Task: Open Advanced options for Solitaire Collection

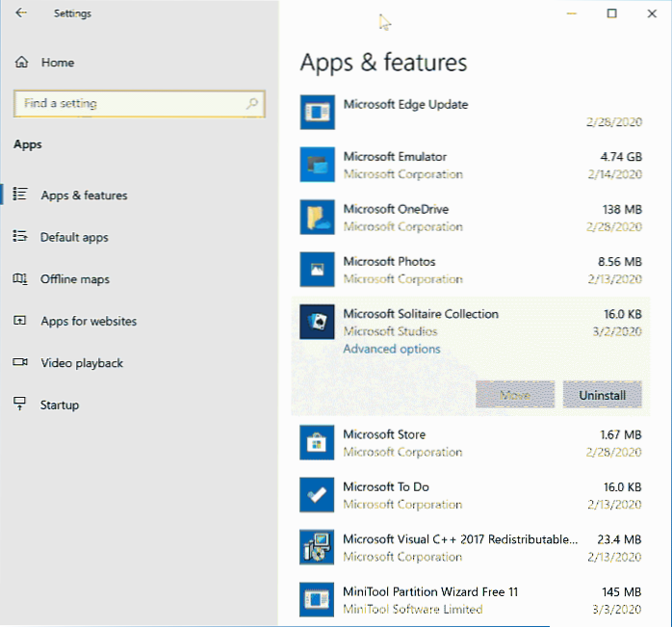Action: point(391,349)
